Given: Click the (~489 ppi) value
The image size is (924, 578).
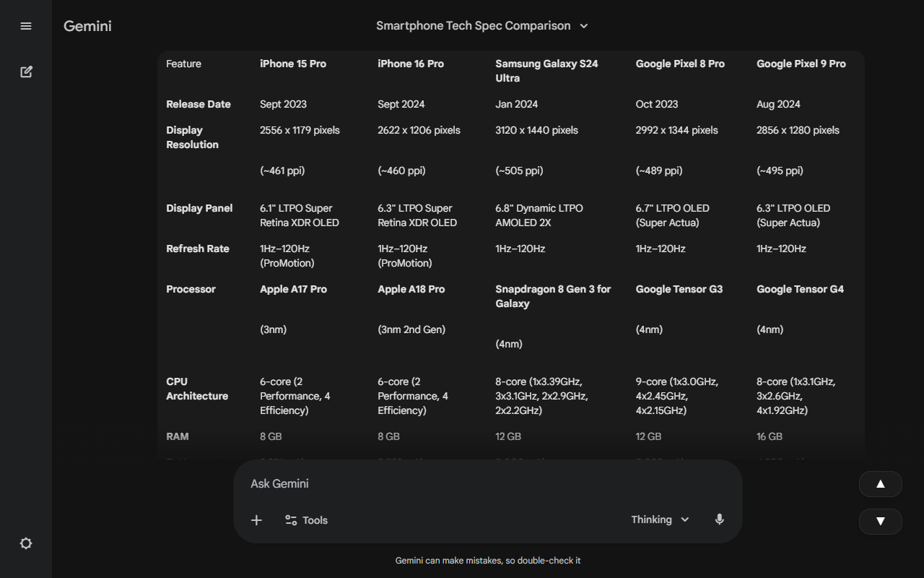Looking at the screenshot, I should pyautogui.click(x=659, y=171).
